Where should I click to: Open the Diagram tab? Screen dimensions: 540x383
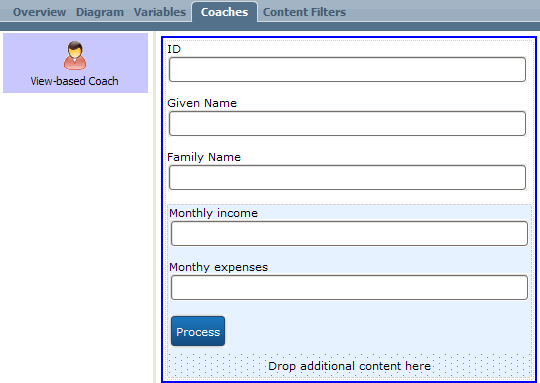point(100,12)
